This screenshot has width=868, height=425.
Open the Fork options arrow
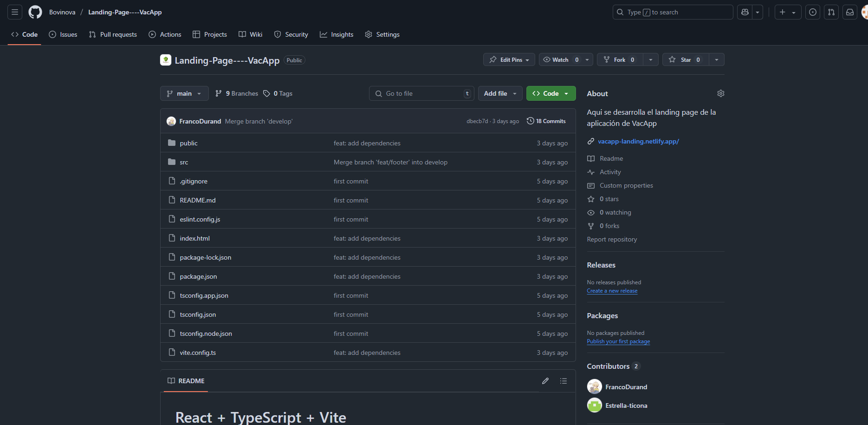[x=651, y=59]
